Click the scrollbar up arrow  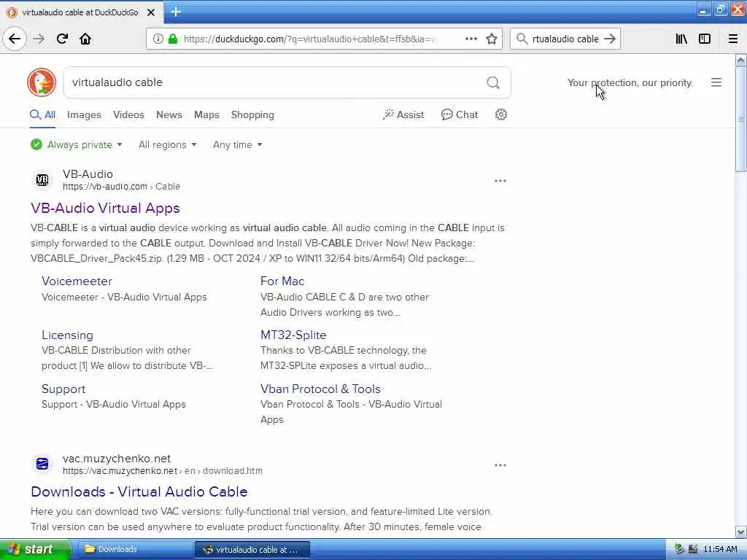[x=740, y=60]
